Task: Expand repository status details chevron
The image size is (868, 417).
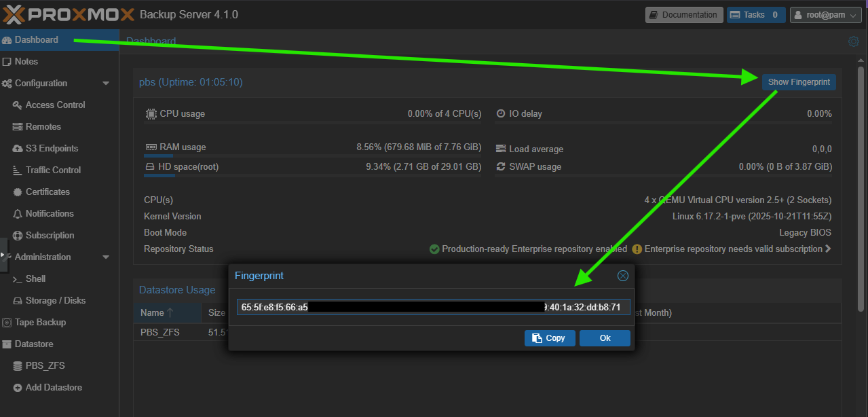Action: [828, 249]
